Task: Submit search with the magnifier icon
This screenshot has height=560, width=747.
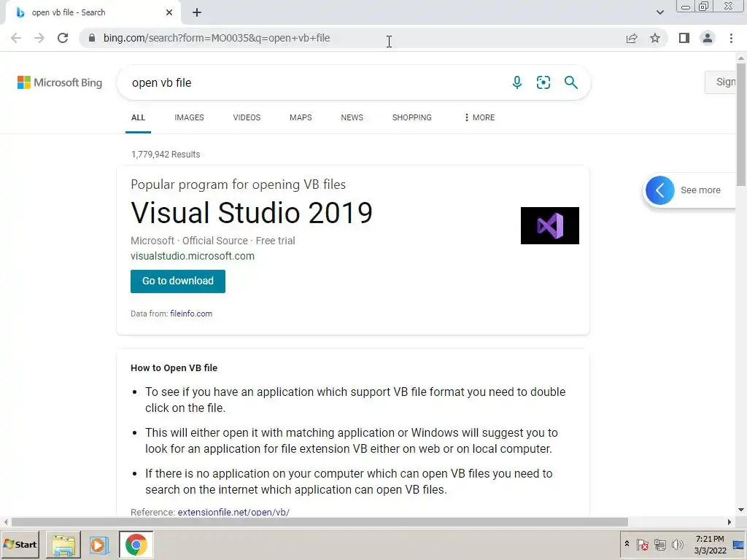Action: (570, 82)
